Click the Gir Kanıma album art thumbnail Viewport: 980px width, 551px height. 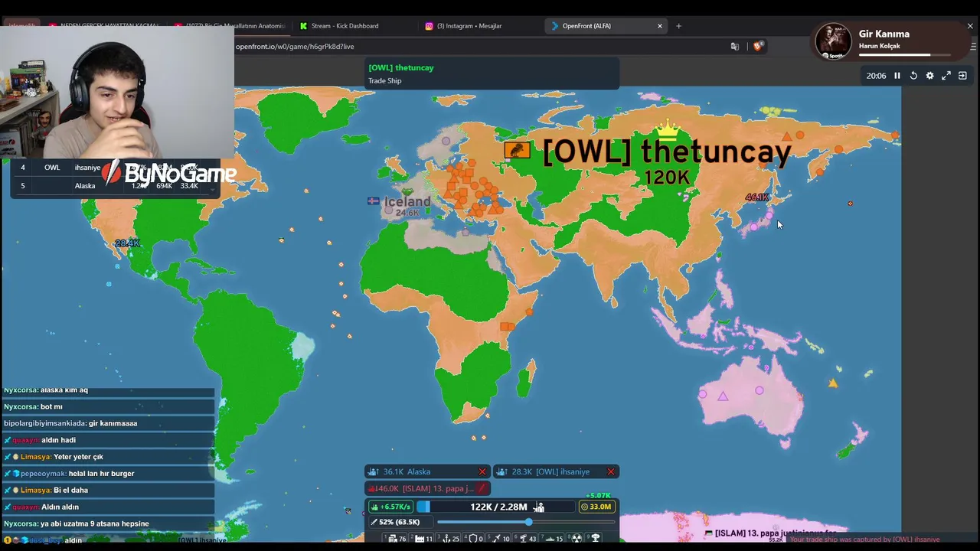pos(833,41)
